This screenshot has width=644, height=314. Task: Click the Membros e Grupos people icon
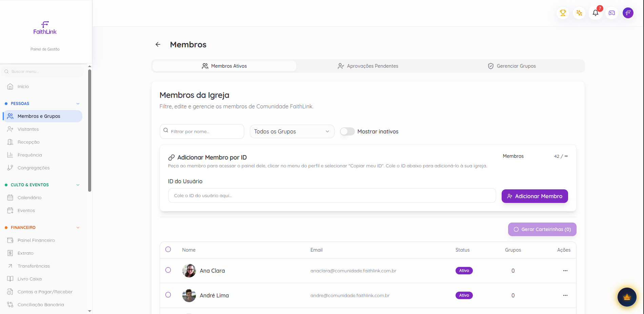(10, 116)
